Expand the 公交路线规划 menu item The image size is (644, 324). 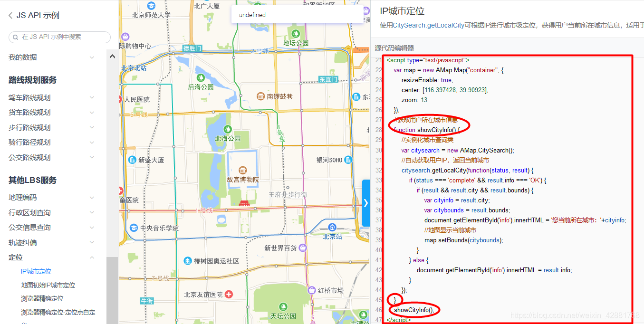[92, 158]
